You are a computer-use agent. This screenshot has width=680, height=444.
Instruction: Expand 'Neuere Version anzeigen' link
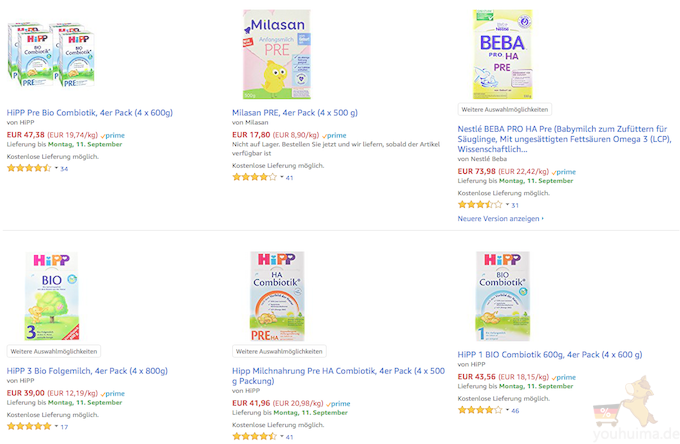click(x=500, y=218)
